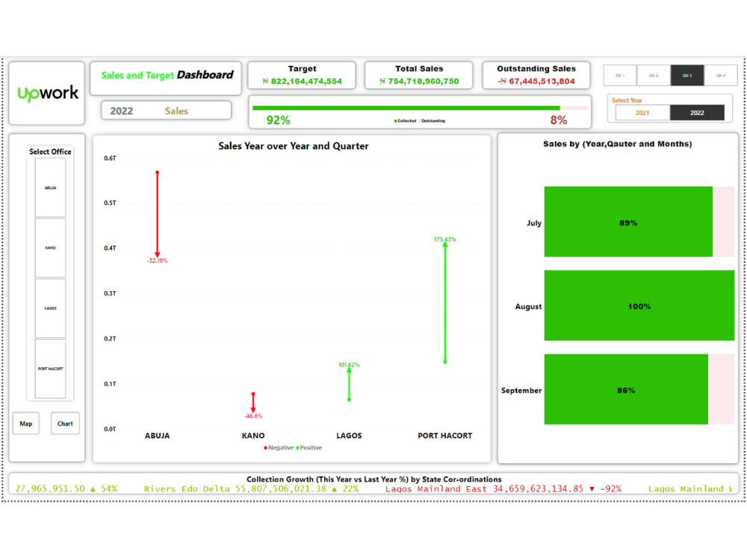Select the Qtr 1 tab

(620, 75)
